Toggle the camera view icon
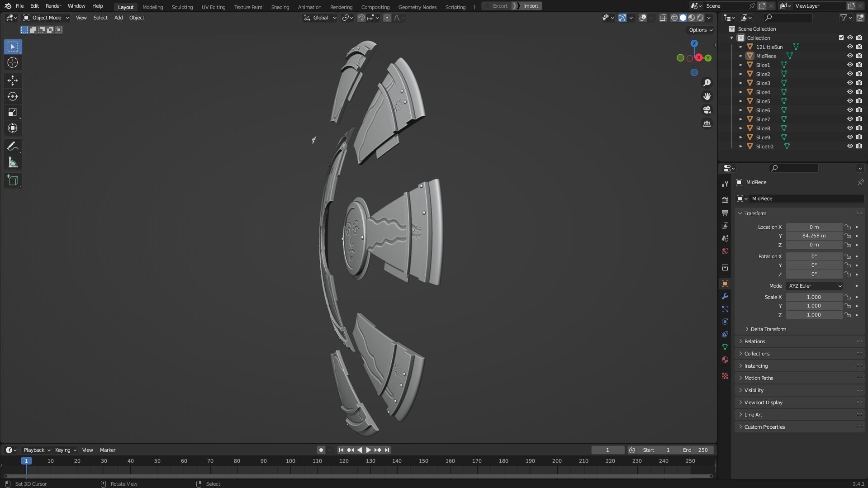Viewport: 868px width, 488px height. pos(707,110)
